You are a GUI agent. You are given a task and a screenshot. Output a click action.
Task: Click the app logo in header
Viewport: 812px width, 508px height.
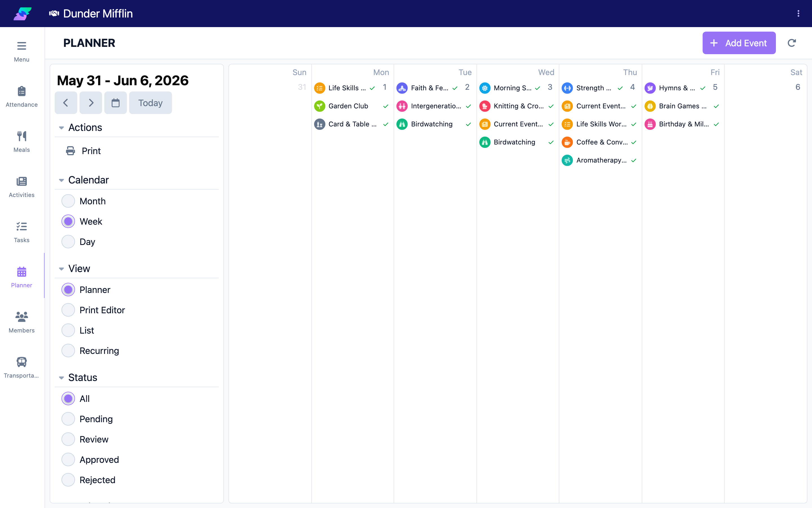click(x=23, y=14)
